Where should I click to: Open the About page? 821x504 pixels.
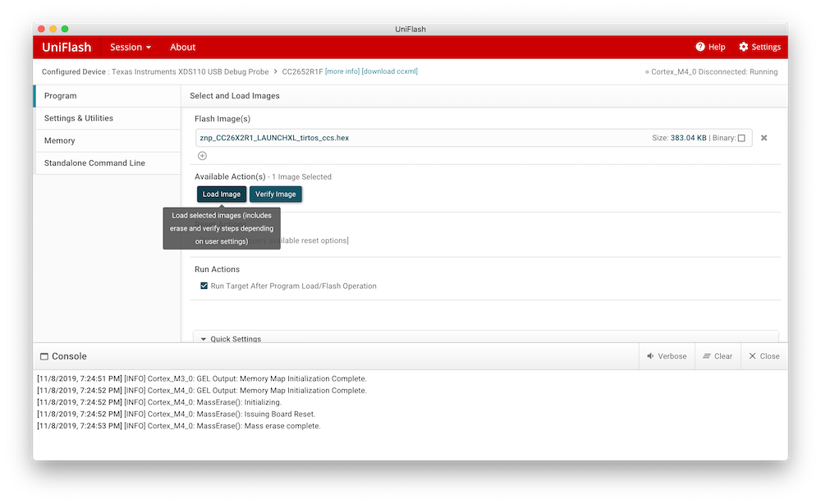pyautogui.click(x=182, y=47)
